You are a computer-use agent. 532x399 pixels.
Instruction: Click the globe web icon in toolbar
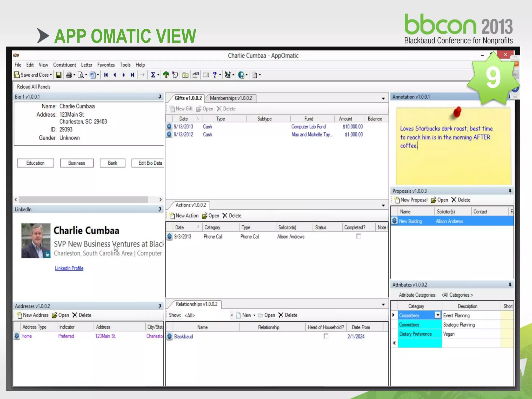pyautogui.click(x=241, y=75)
